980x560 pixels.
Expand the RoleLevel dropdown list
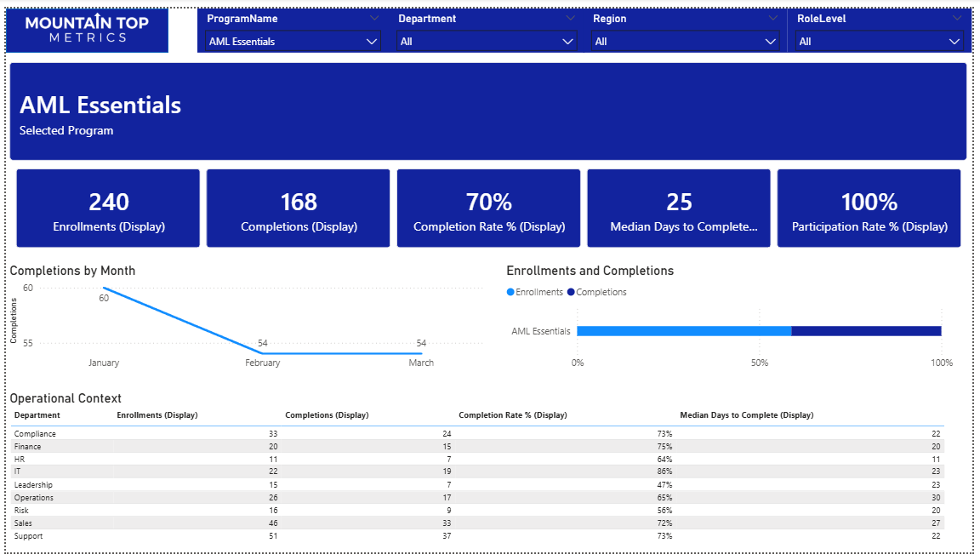coord(880,42)
